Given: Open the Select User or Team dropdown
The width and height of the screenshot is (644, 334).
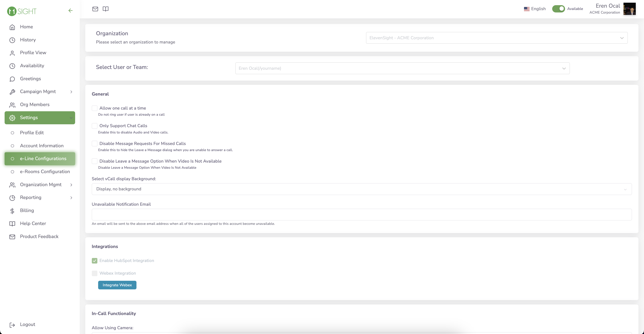Looking at the screenshot, I should (x=402, y=68).
